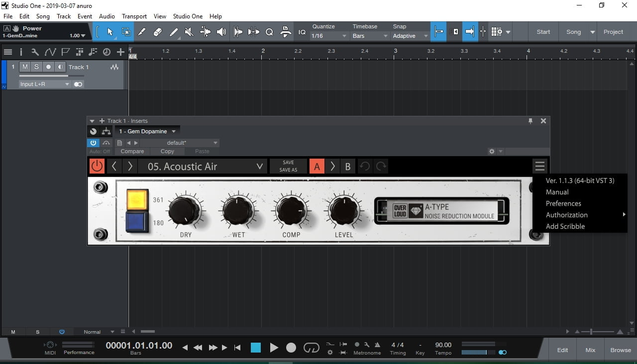The image size is (637, 364).
Task: Click SAVE AS in plugin header
Action: click(x=288, y=170)
